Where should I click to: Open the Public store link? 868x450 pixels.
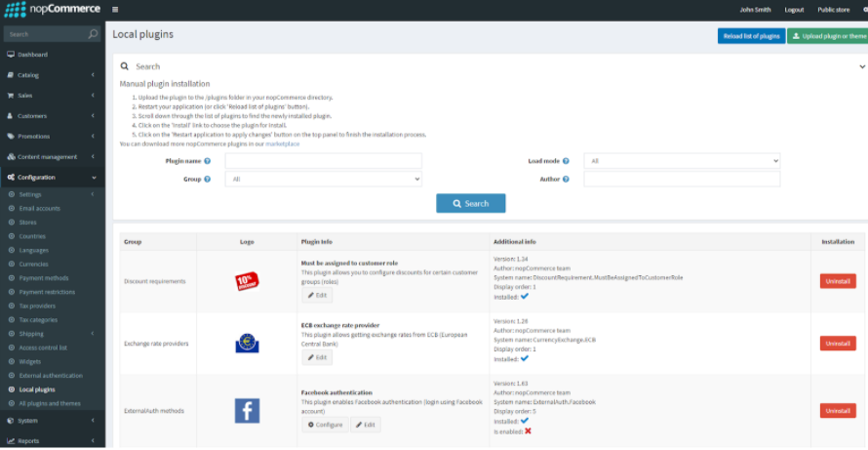833,10
